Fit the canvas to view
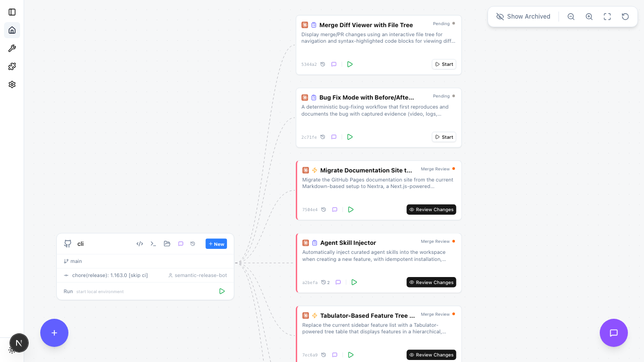Viewport: 644px width, 362px height. 607,17
